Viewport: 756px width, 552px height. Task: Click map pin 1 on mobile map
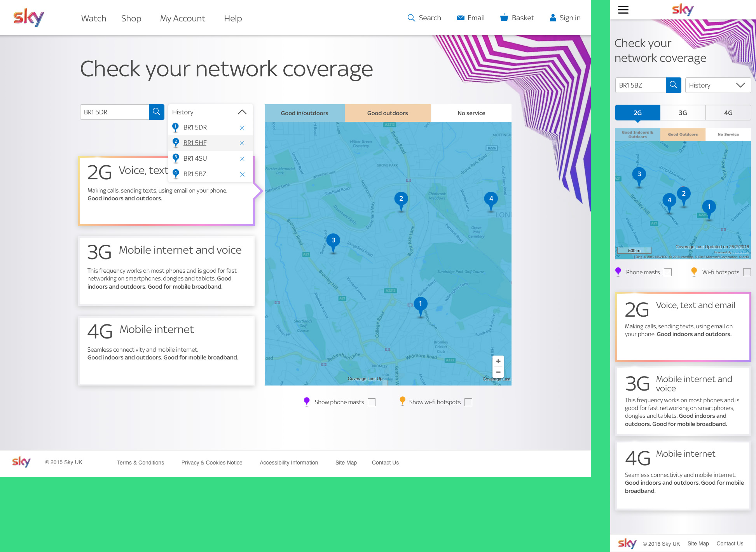(x=709, y=210)
